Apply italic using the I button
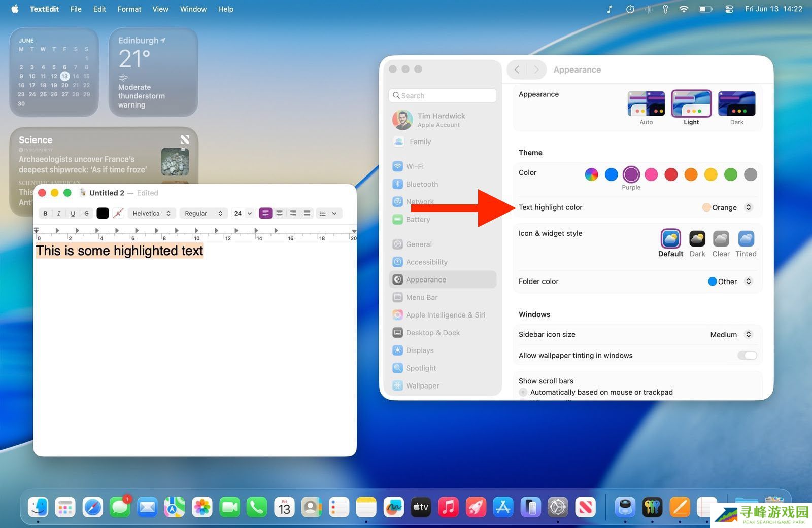Image resolution: width=812 pixels, height=528 pixels. 59,214
